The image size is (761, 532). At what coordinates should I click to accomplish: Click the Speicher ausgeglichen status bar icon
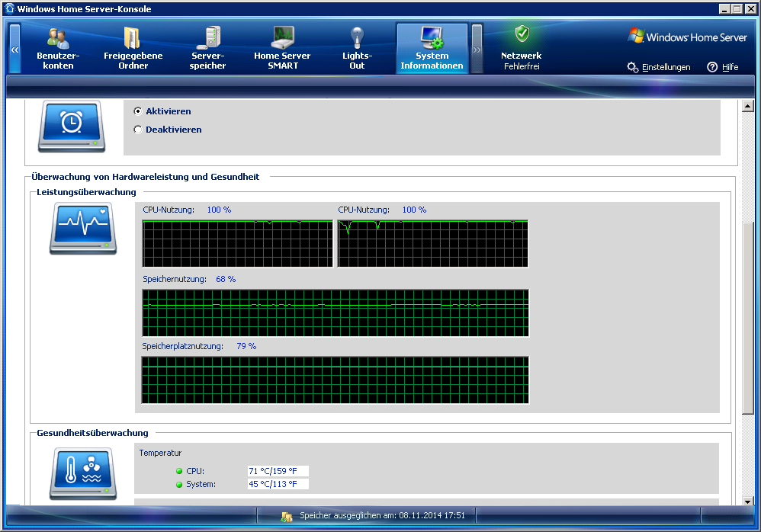287,517
